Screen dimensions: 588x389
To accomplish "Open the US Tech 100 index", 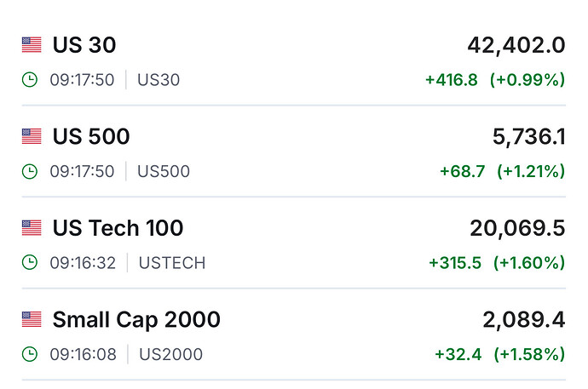I will pos(118,228).
